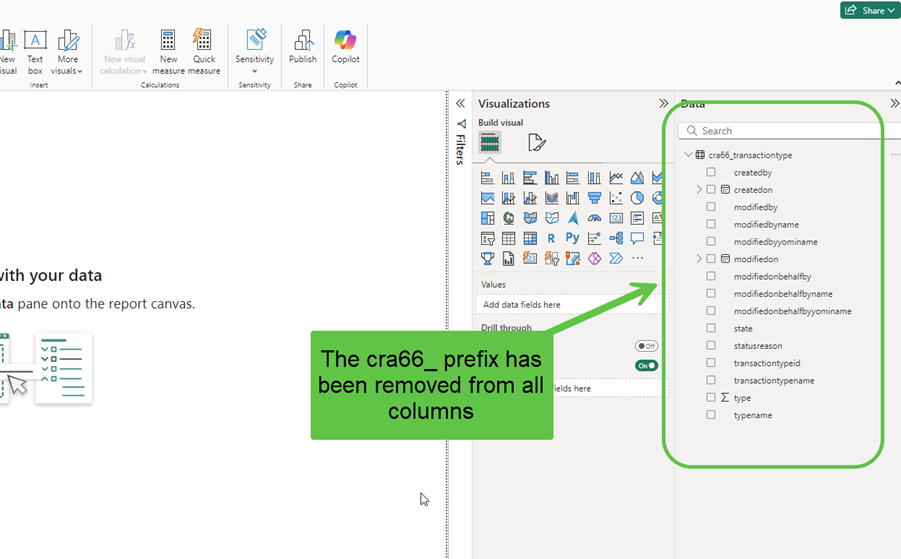
Task: Turn on the Off drill through toggle
Action: pos(646,346)
